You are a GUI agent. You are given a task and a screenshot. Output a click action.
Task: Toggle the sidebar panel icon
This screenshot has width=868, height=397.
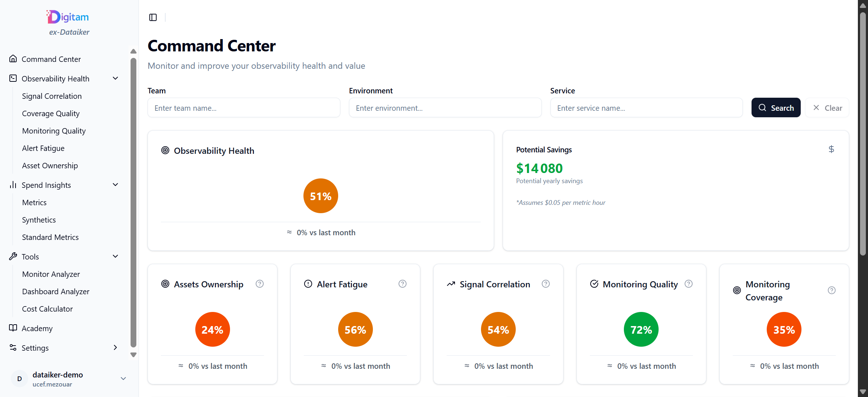(x=153, y=17)
